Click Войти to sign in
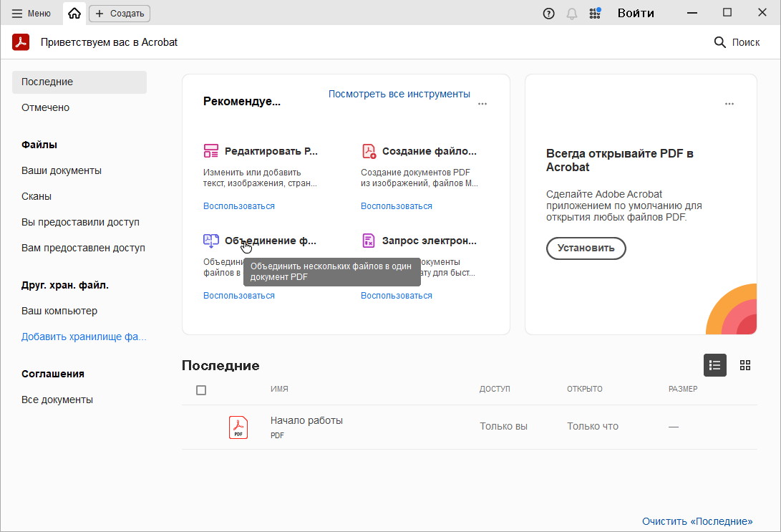Screen dimensions: 781x532 coord(636,14)
